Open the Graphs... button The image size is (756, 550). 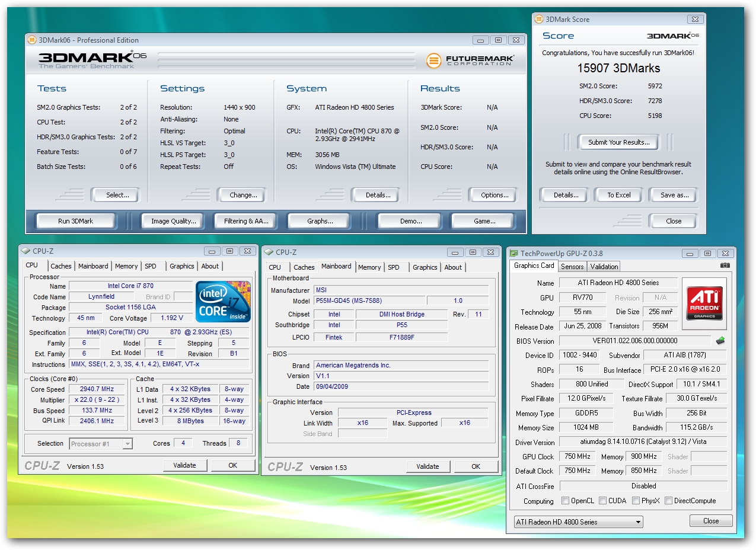click(x=320, y=221)
